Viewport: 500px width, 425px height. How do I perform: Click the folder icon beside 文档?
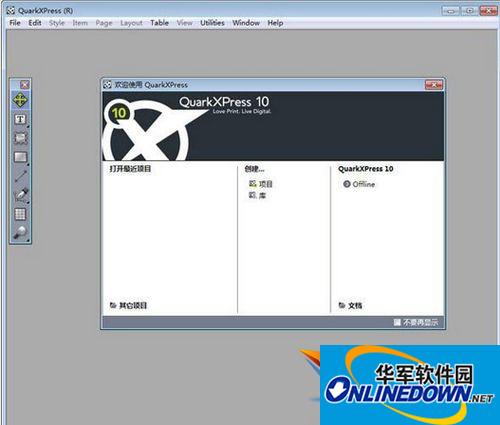pyautogui.click(x=342, y=305)
